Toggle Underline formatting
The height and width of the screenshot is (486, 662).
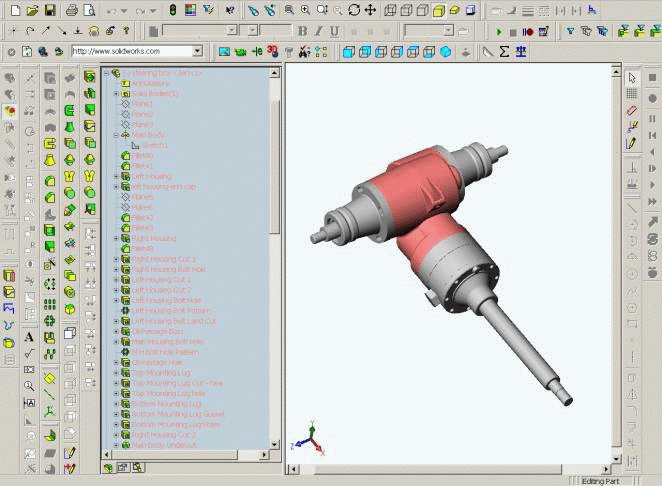click(x=334, y=31)
